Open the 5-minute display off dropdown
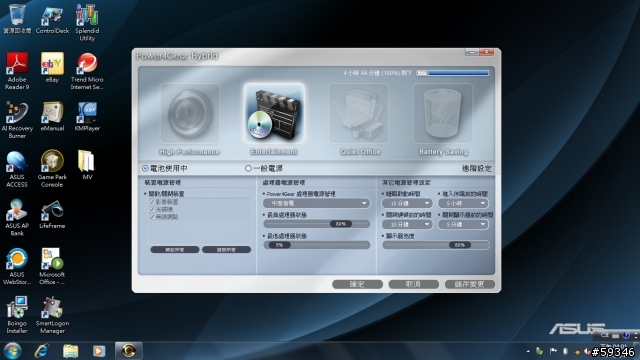 tap(463, 224)
